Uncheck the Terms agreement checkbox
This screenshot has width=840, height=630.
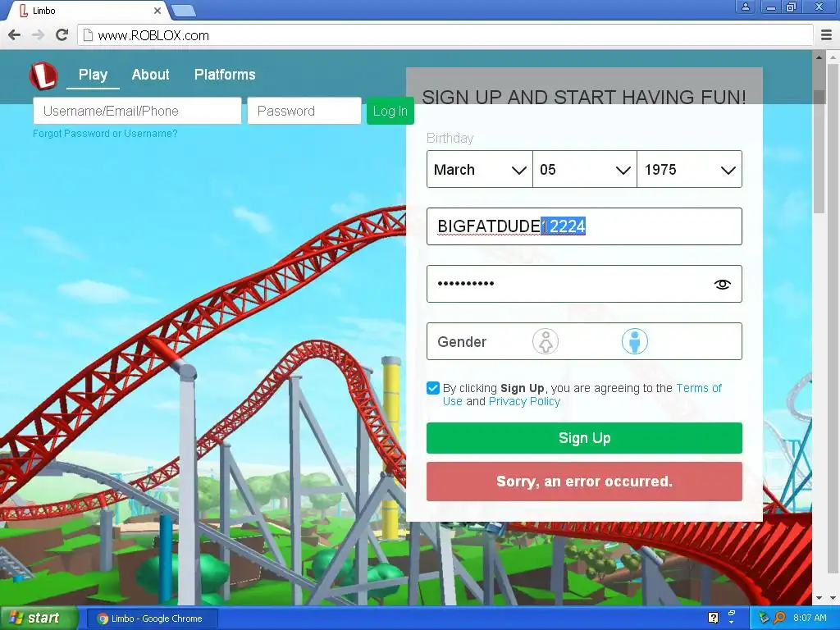[x=433, y=388]
